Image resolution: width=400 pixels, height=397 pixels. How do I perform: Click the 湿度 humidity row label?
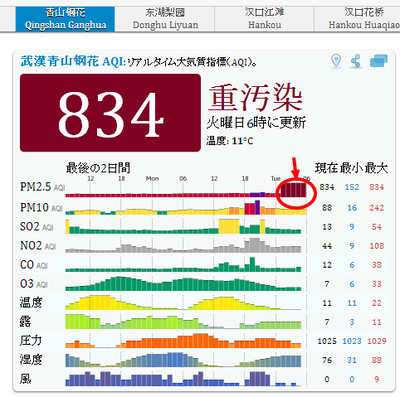(x=31, y=360)
